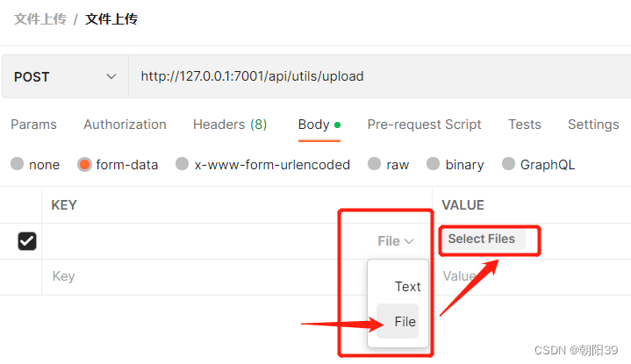Open the Pre-request Script tab
The width and height of the screenshot is (631, 364).
(424, 125)
